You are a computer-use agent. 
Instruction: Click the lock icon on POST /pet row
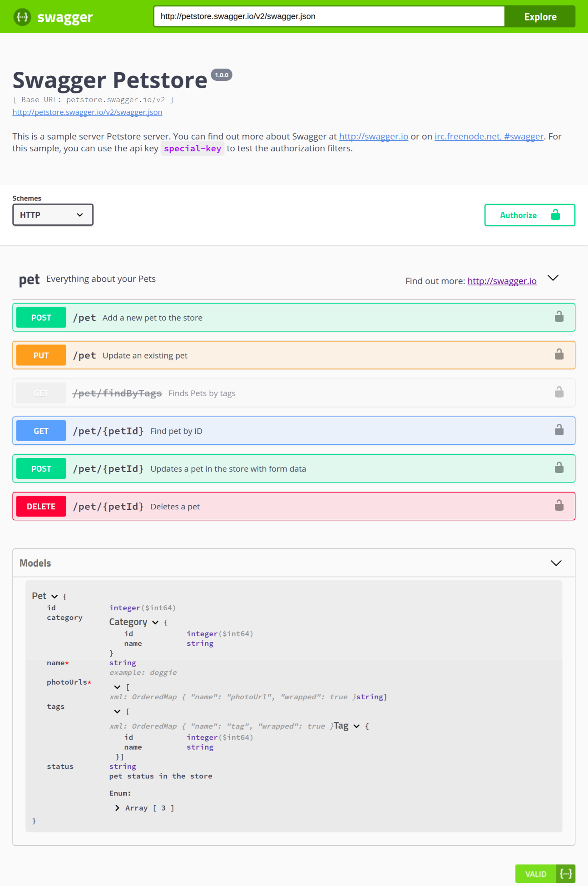[559, 317]
